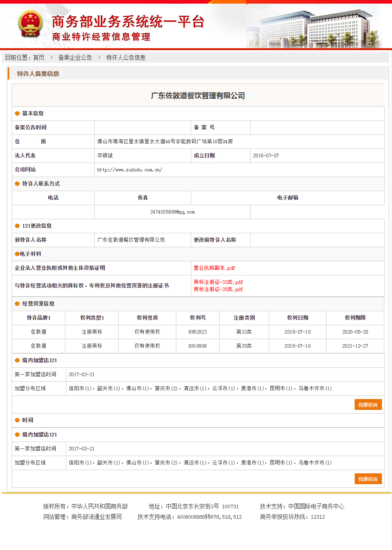Screen dimensions: 392x550
Task: Click expiry date 2021-12-27
Action: click(355, 346)
